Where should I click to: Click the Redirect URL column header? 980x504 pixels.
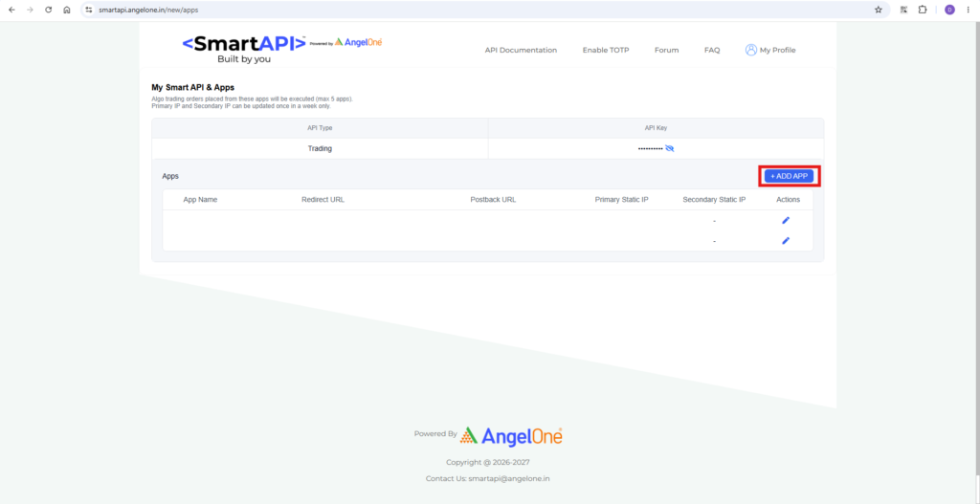[x=323, y=200]
